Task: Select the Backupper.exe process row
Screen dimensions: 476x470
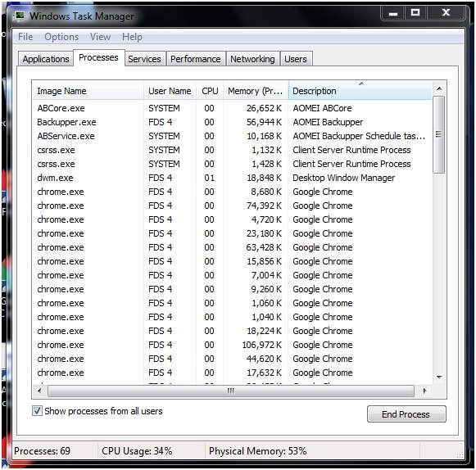Action: pyautogui.click(x=232, y=122)
